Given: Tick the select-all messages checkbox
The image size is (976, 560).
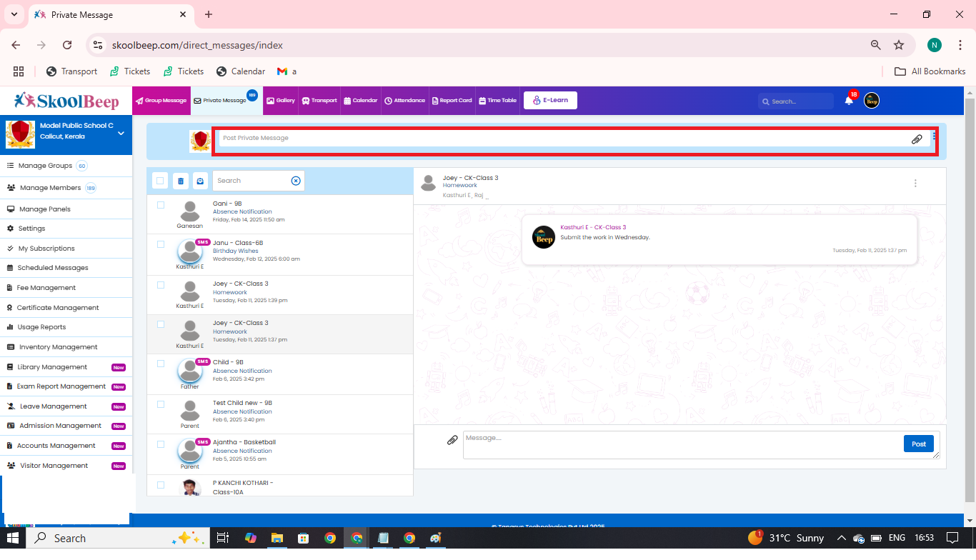Looking at the screenshot, I should tap(160, 181).
